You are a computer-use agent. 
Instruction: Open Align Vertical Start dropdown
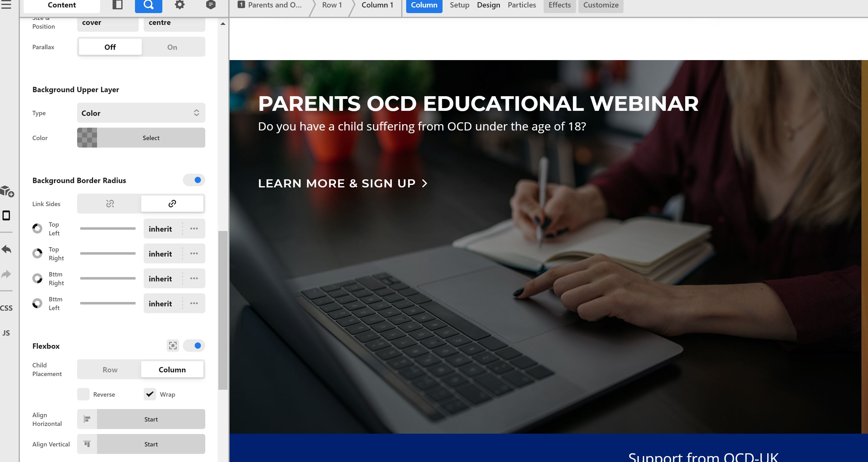pyautogui.click(x=151, y=444)
